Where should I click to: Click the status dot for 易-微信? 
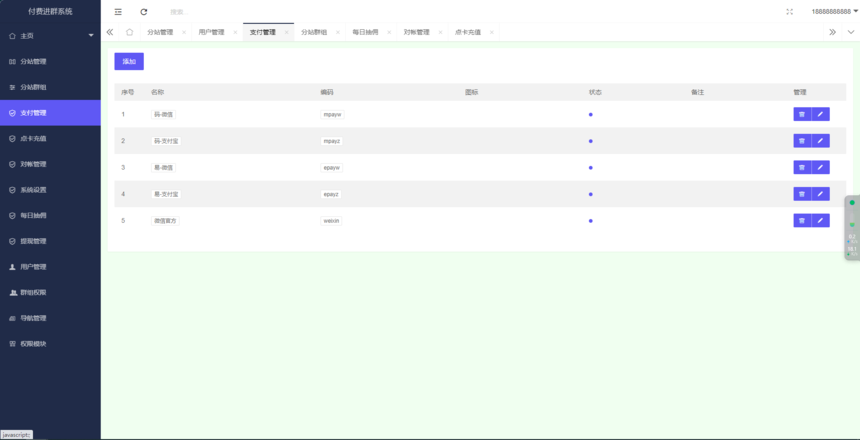591,168
